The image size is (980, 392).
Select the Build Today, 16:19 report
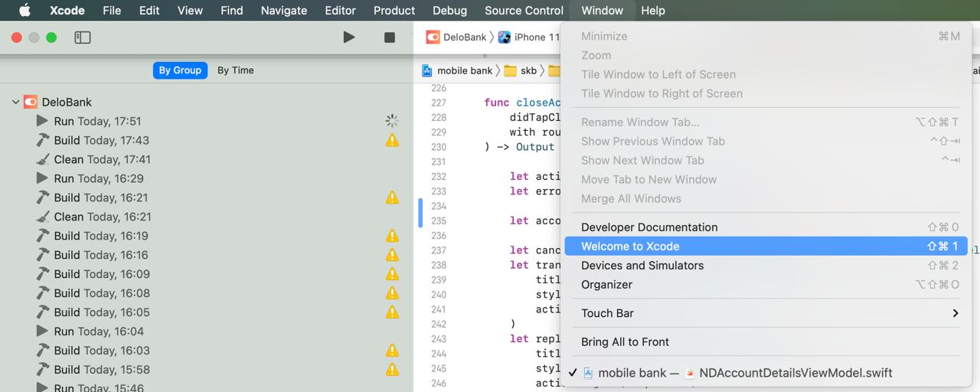tap(207, 236)
